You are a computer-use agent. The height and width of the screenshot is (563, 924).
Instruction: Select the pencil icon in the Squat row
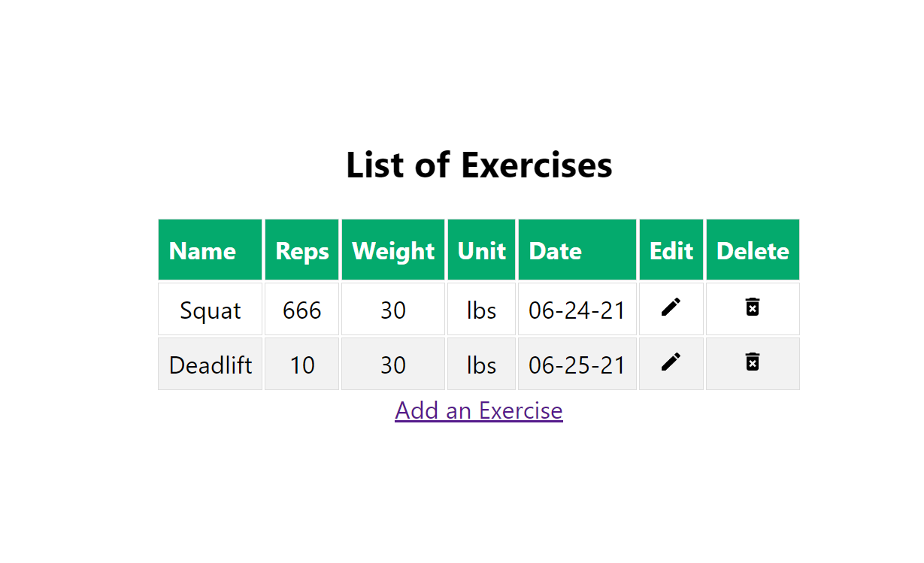tap(671, 307)
